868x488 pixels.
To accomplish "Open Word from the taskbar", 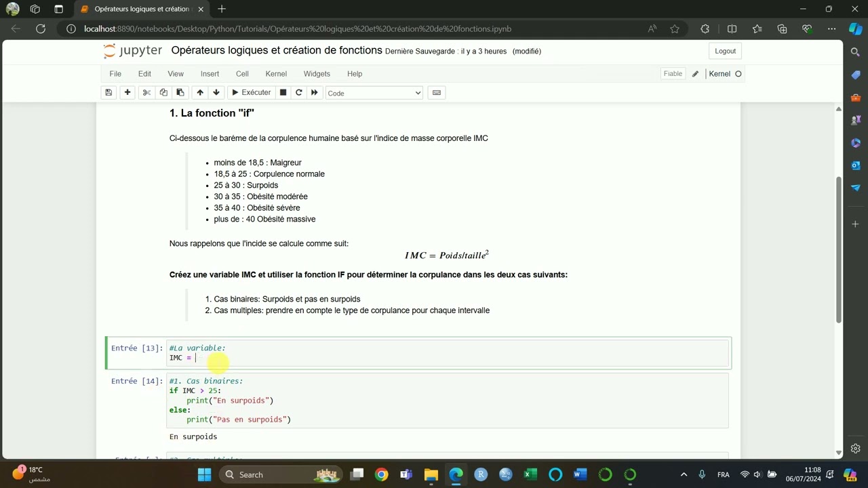I will pos(580,474).
